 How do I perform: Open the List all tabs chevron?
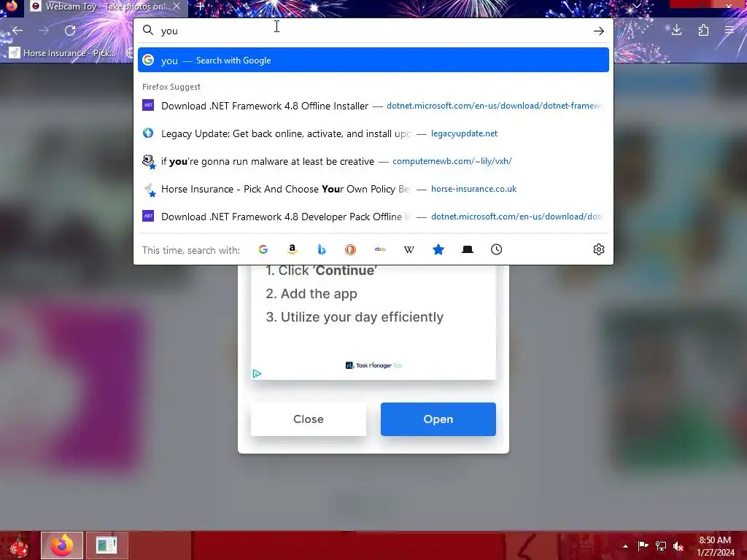[x=636, y=6]
